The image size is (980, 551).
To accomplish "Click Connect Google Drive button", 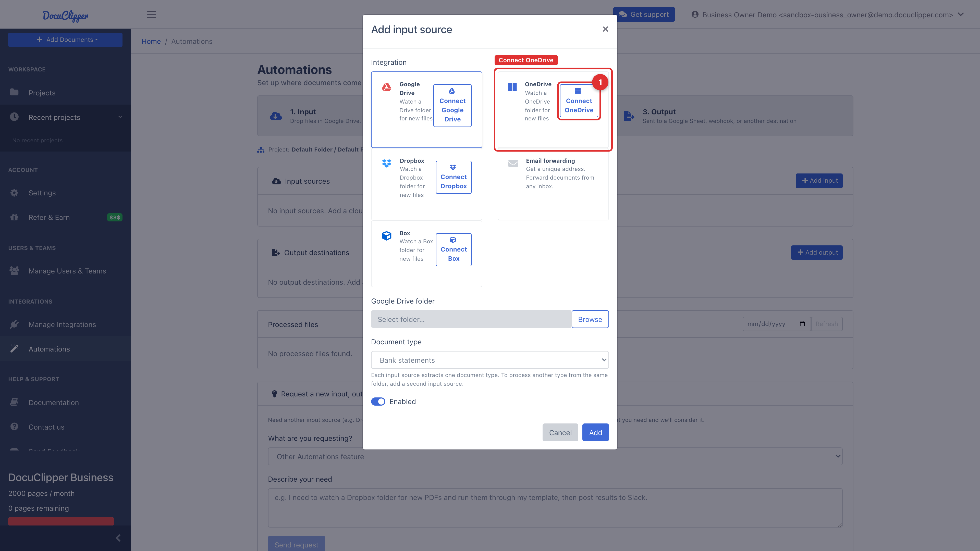I will [x=452, y=105].
